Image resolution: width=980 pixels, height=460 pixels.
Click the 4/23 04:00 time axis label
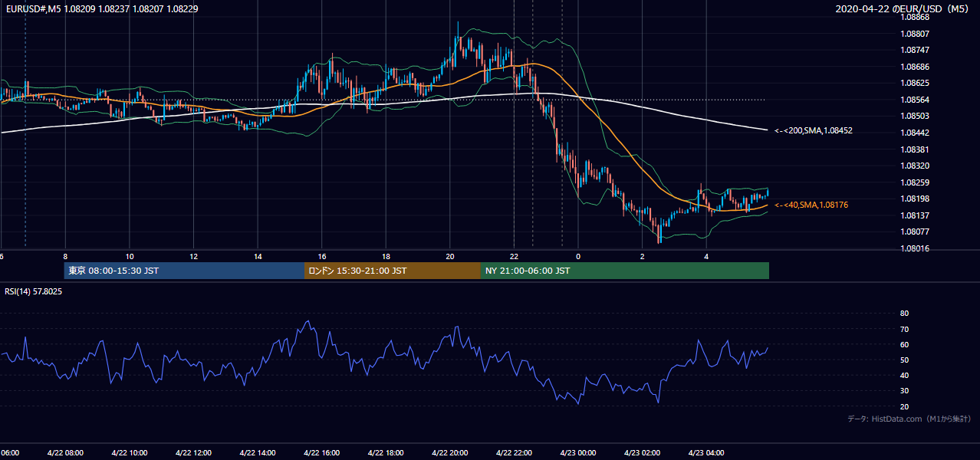pyautogui.click(x=706, y=453)
